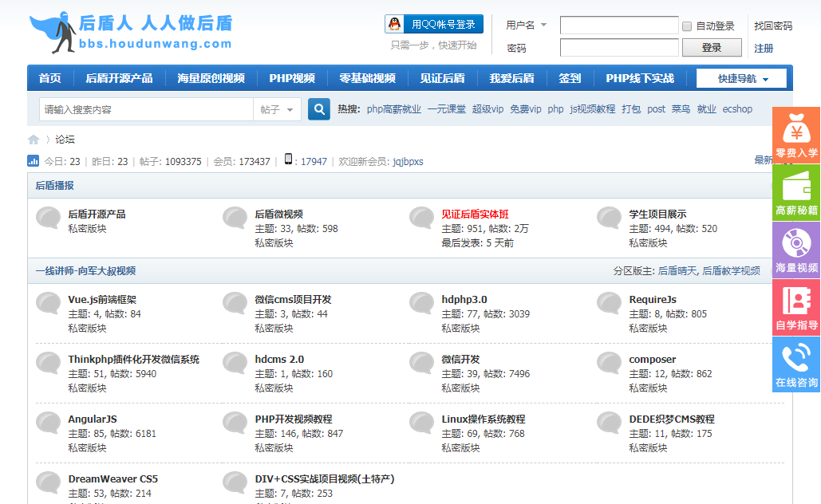The height and width of the screenshot is (504, 821).
Task: Open the 零基础视频 nav item
Action: pos(368,78)
